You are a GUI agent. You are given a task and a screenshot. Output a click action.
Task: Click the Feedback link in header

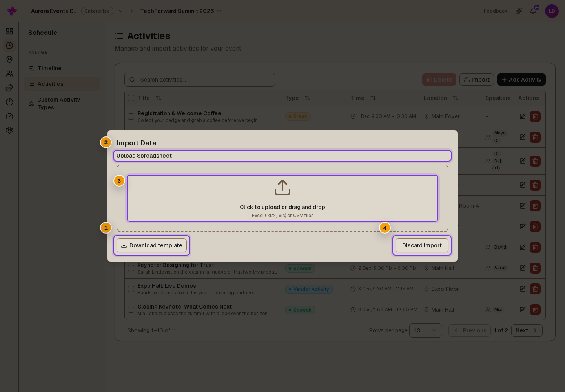point(495,11)
